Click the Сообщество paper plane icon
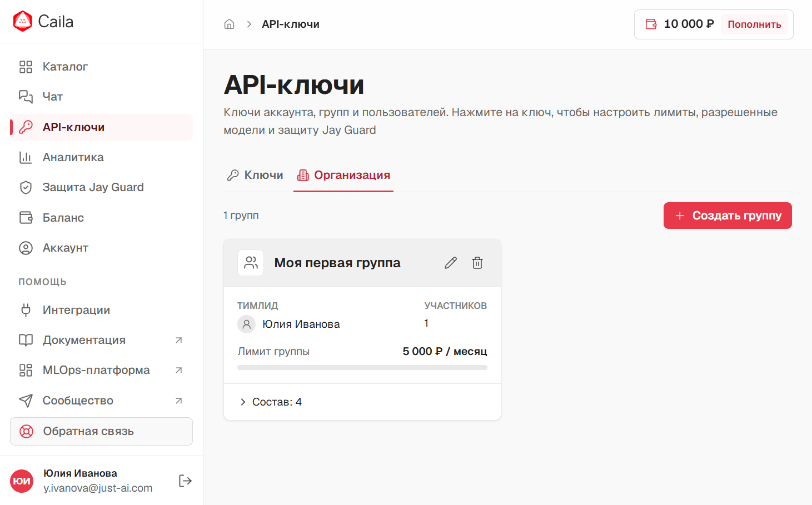The height and width of the screenshot is (505, 812). [26, 401]
